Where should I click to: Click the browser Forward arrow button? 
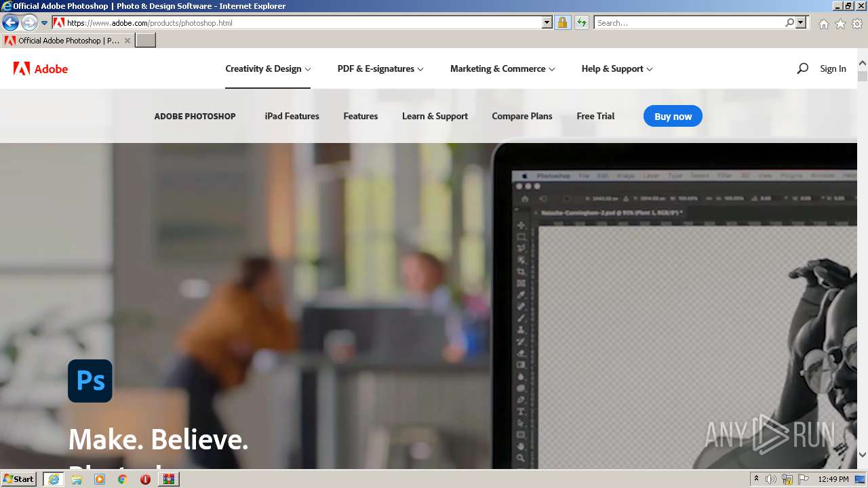tap(28, 22)
